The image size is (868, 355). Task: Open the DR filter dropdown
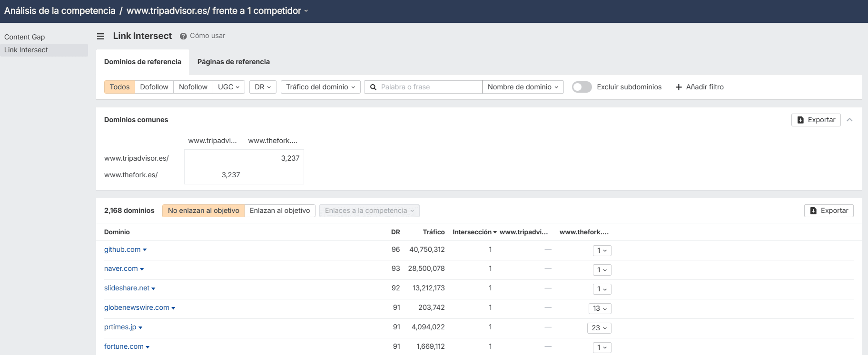pos(263,87)
